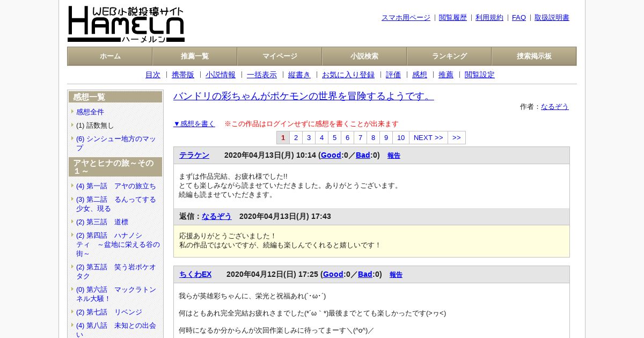Open the 小説検索 navigation tab
This screenshot has height=338, width=644.
(364, 56)
